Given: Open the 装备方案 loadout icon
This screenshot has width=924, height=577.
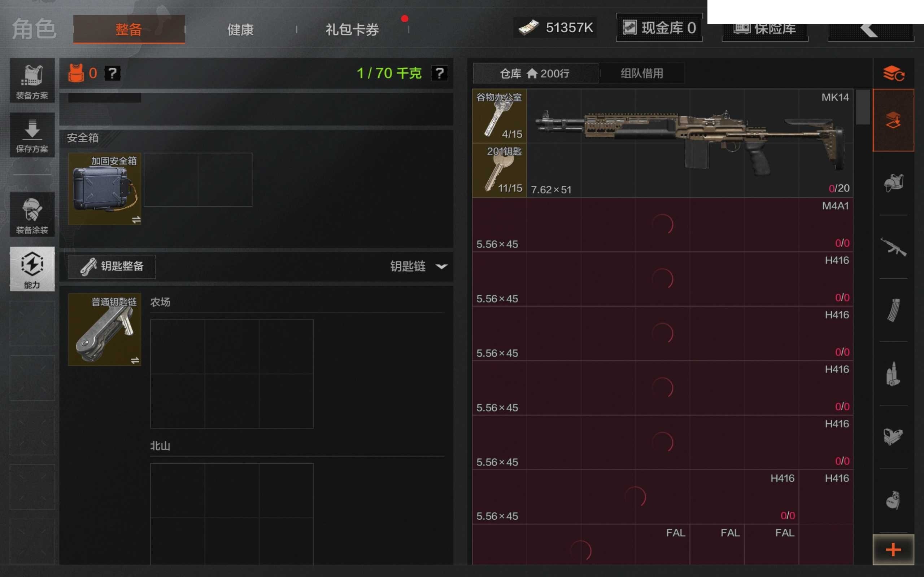Looking at the screenshot, I should coord(32,80).
